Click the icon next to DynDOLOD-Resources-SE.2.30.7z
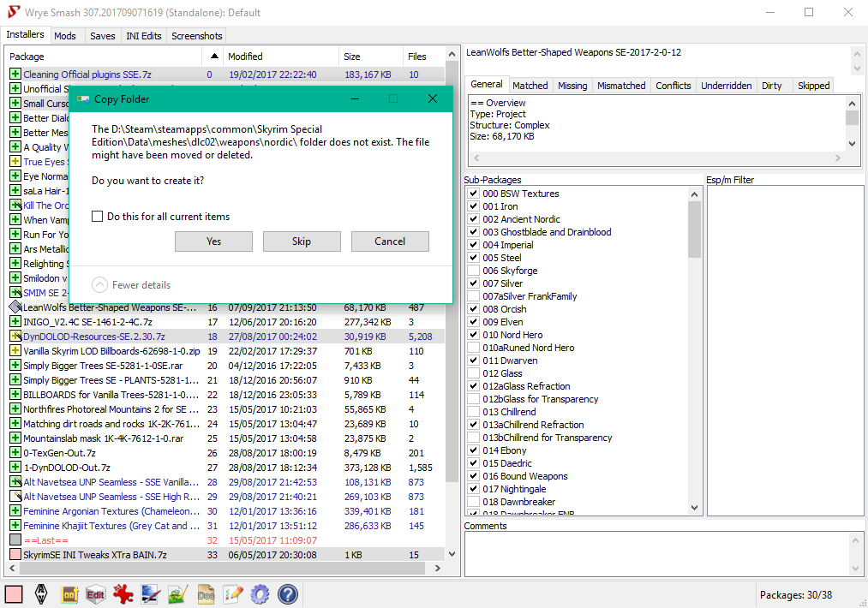 click(15, 337)
